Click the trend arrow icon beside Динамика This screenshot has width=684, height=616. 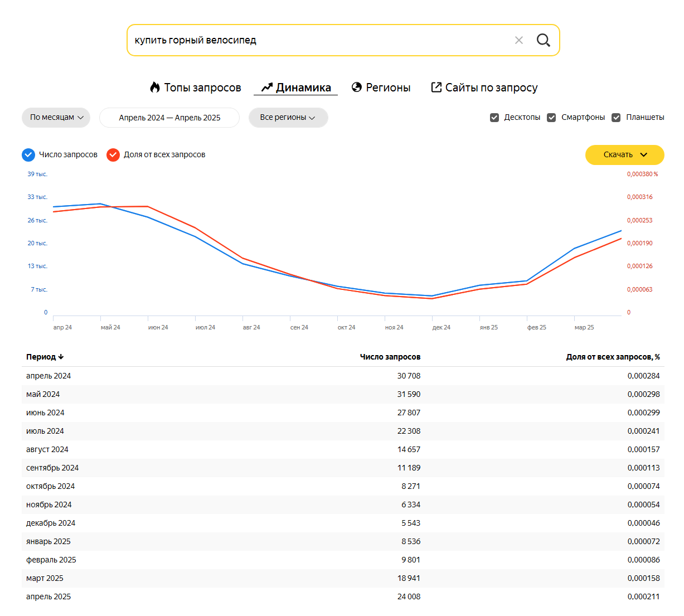click(267, 87)
